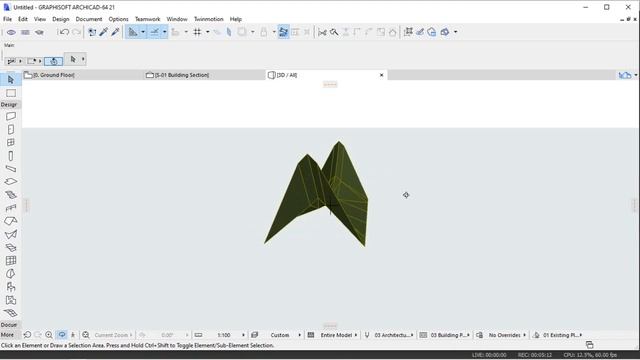Click the previous zoom arrow button
Viewport: 640px width, 360px height.
pos(27,335)
